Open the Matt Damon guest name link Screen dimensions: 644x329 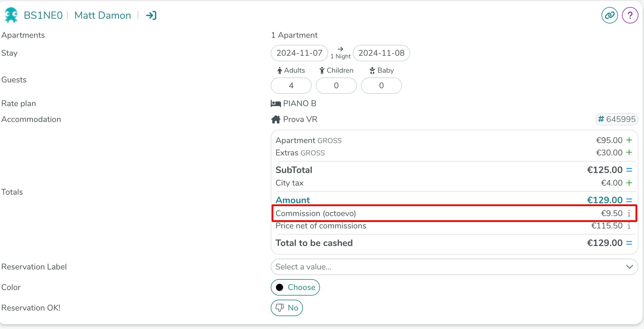coord(103,15)
